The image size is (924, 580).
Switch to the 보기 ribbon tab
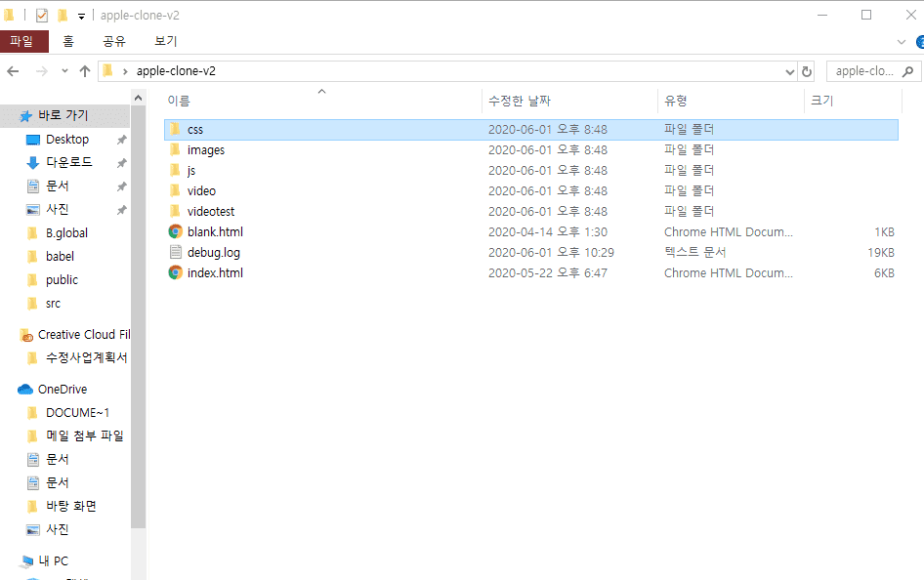(x=166, y=41)
